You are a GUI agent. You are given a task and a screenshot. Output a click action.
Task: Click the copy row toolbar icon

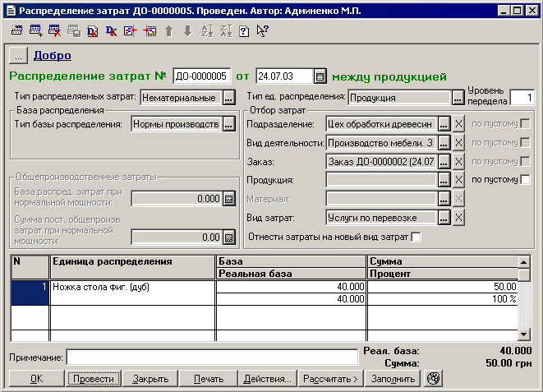pos(74,31)
